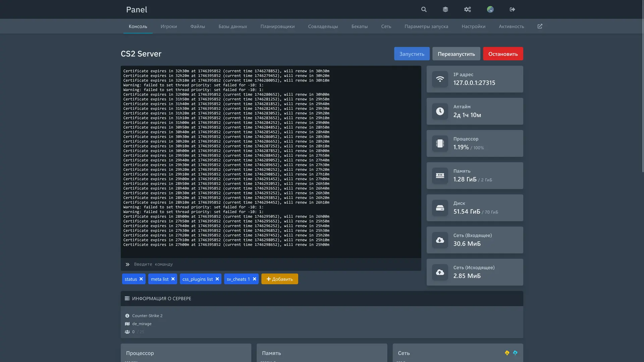Open admin gears icon in header
This screenshot has width=644, height=362.
coord(468,9)
